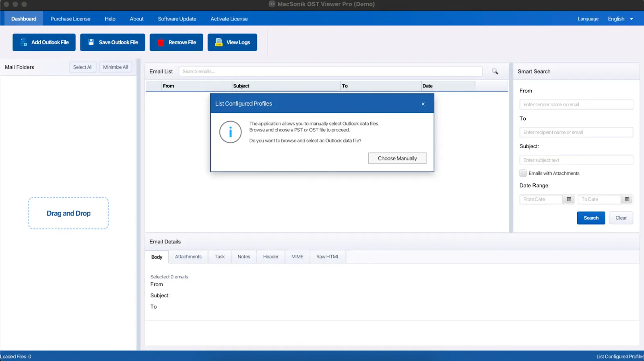The height and width of the screenshot is (361, 644).
Task: Switch to the Raw HTML tab
Action: tap(328, 257)
